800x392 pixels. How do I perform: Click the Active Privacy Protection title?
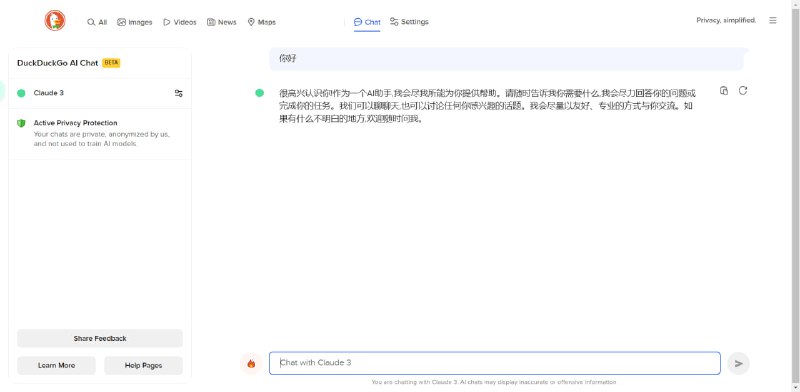[76, 123]
